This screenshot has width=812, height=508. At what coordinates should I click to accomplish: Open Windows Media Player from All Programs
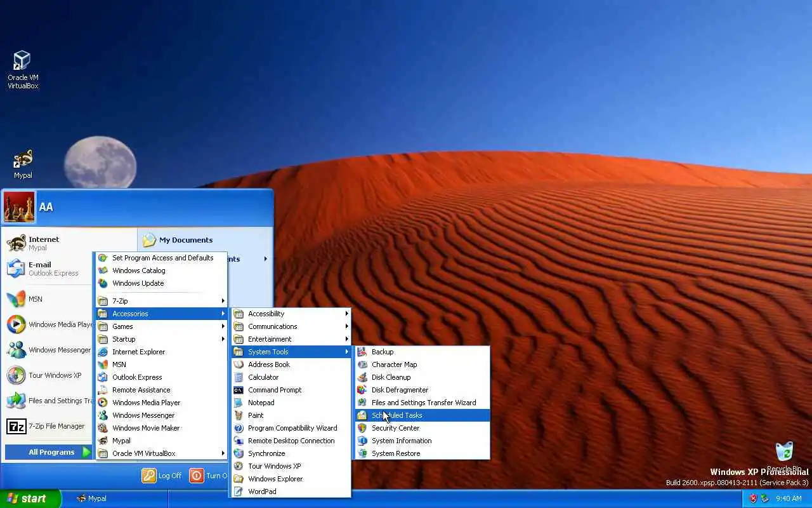tap(161, 403)
